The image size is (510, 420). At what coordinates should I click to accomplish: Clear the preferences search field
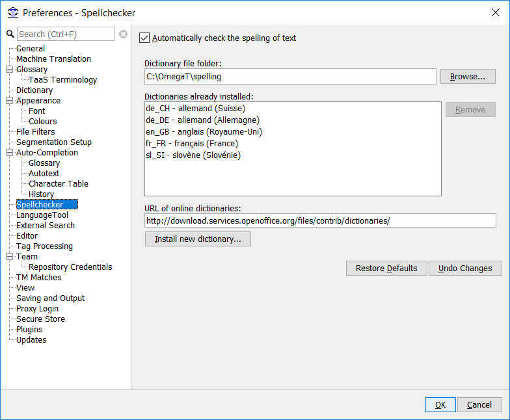pyautogui.click(x=124, y=34)
